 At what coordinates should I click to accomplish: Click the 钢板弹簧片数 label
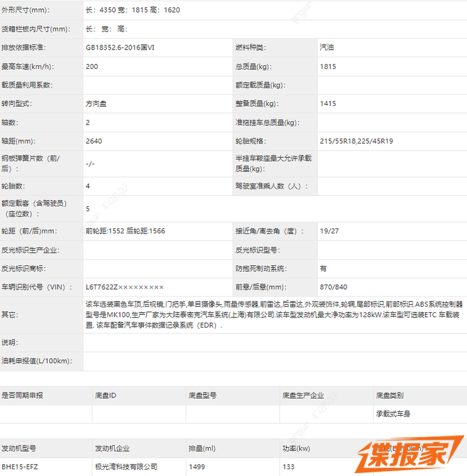pos(31,163)
